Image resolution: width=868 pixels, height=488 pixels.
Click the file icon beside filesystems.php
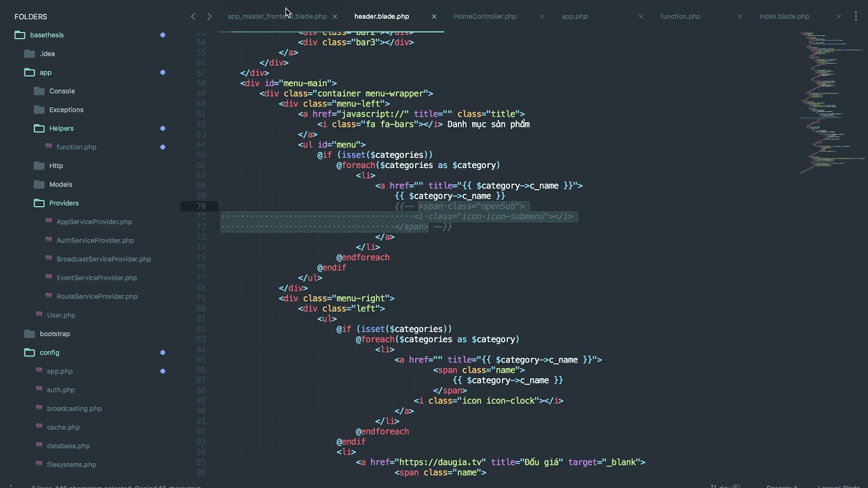click(x=39, y=464)
